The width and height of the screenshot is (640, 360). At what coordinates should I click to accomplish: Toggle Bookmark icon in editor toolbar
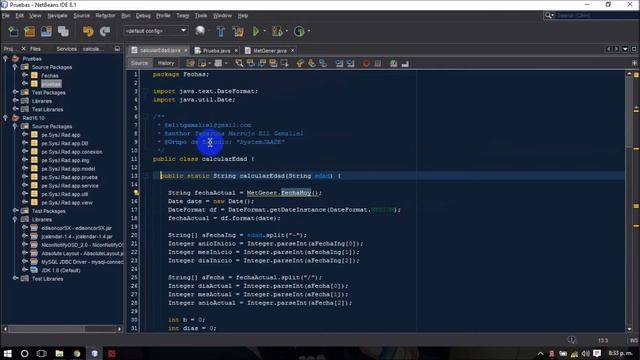point(323,63)
